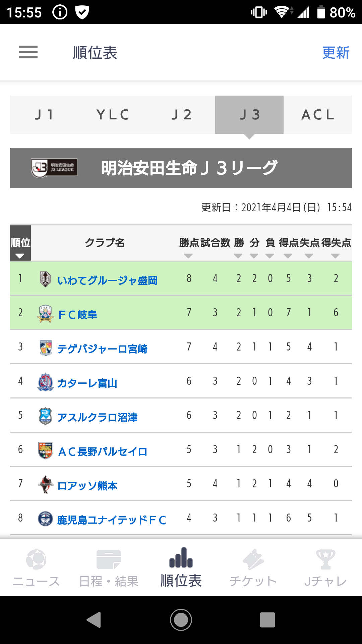Click the Iwate Grulla Morioka crest
362x644 pixels.
(45, 279)
